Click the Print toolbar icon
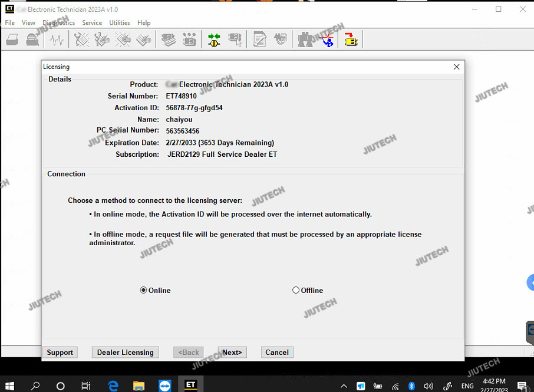 [12, 40]
